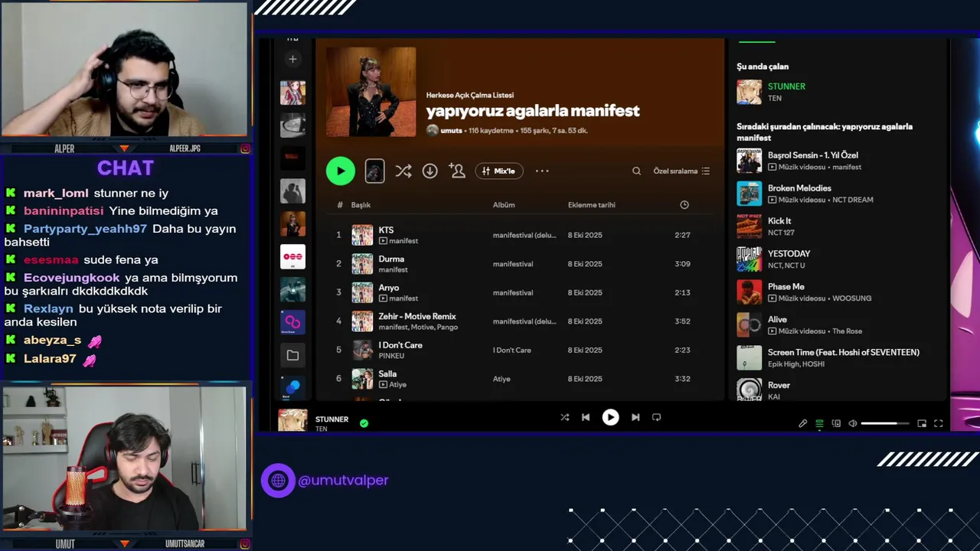
Task: Adjust the volume slider
Action: tap(885, 423)
